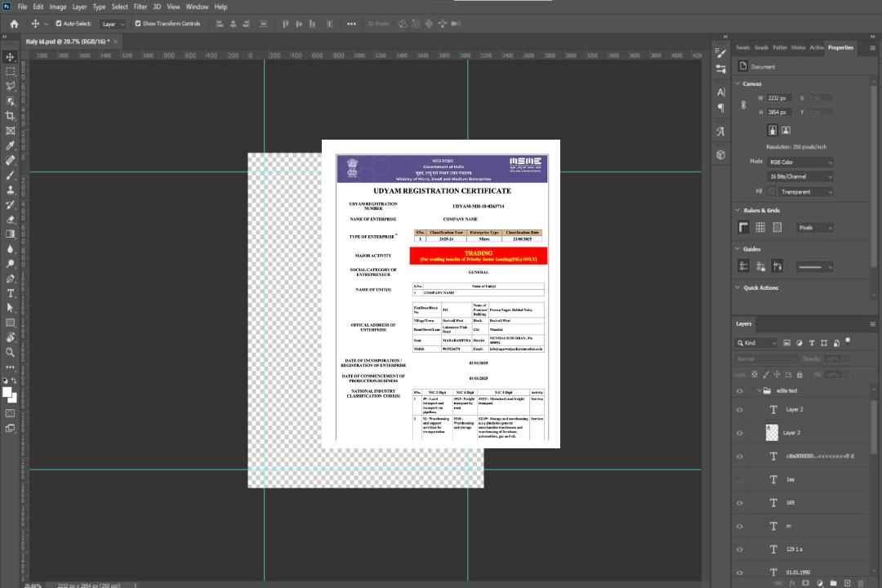Select the Dodge tool
The width and height of the screenshot is (882, 588).
10,263
